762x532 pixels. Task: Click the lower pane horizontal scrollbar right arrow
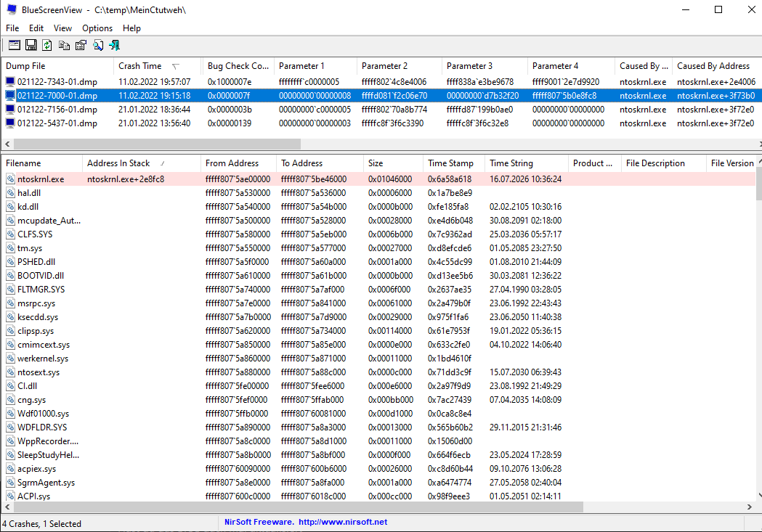[750, 507]
